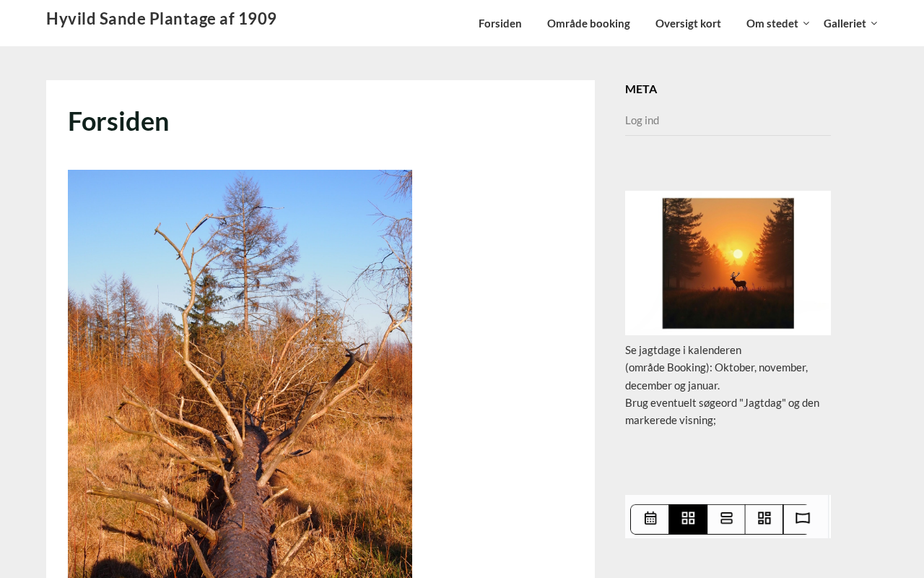Click the Forsiden page heading

118,121
